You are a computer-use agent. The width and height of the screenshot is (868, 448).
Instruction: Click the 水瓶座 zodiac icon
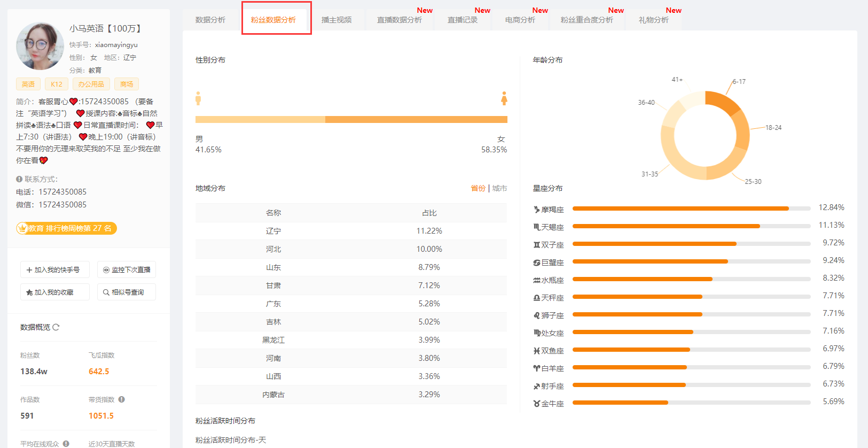point(536,280)
